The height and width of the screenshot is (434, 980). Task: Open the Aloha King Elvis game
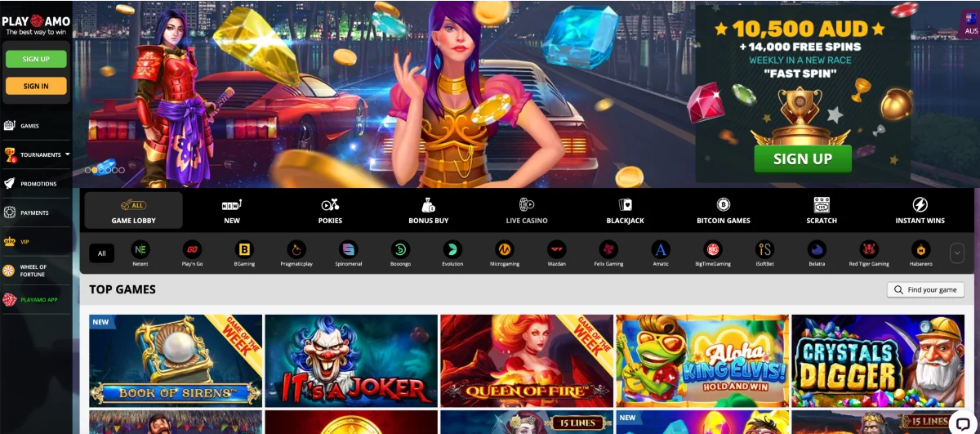(x=702, y=360)
